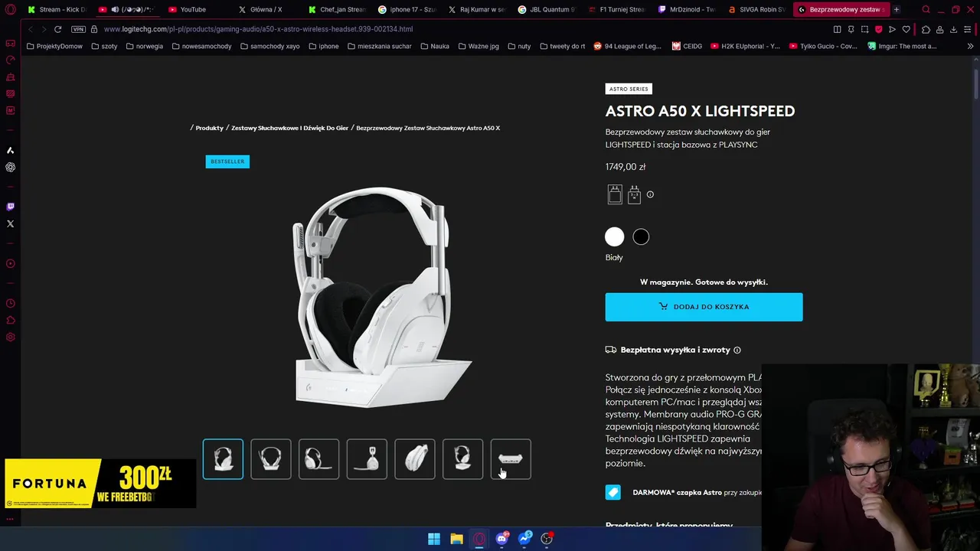Open the szoty bookmark folder
Viewport: 980px width, 551px height.
coord(104,46)
